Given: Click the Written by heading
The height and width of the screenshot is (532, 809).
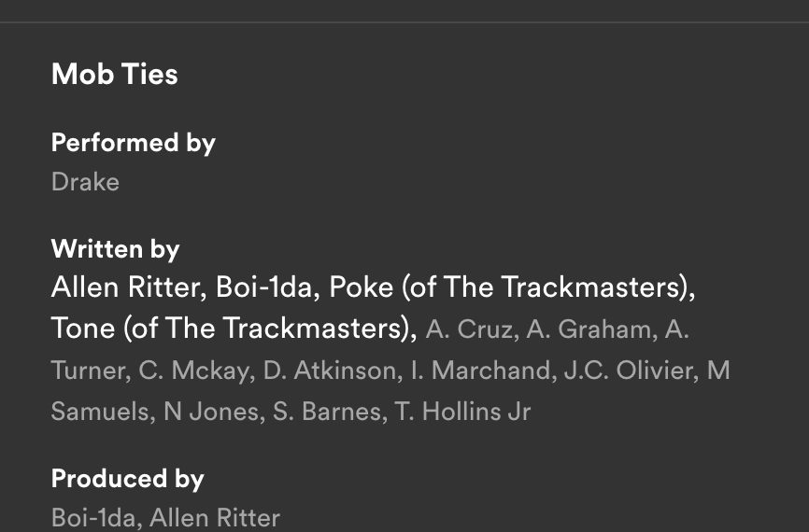Looking at the screenshot, I should click(x=115, y=249).
